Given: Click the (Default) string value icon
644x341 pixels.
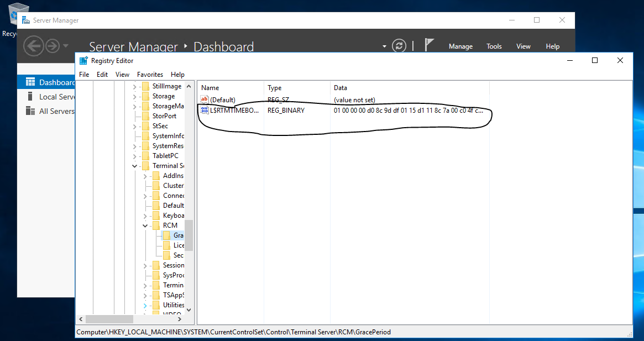Looking at the screenshot, I should (x=204, y=99).
